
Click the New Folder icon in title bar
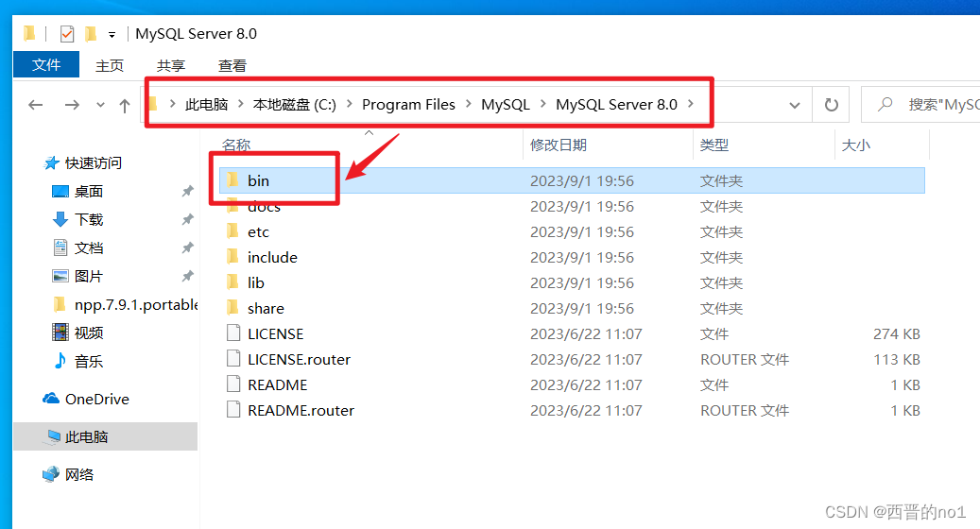(91, 34)
